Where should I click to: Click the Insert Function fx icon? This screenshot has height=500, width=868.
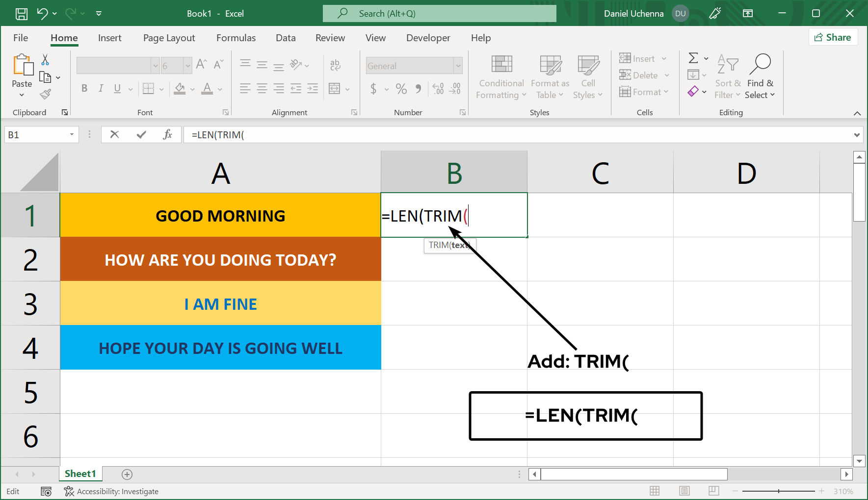pyautogui.click(x=167, y=135)
